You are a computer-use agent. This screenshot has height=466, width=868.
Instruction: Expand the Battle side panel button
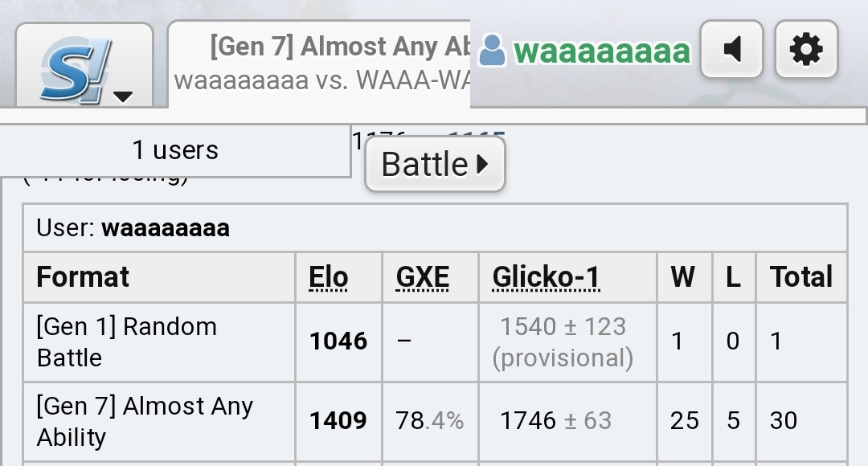click(435, 165)
